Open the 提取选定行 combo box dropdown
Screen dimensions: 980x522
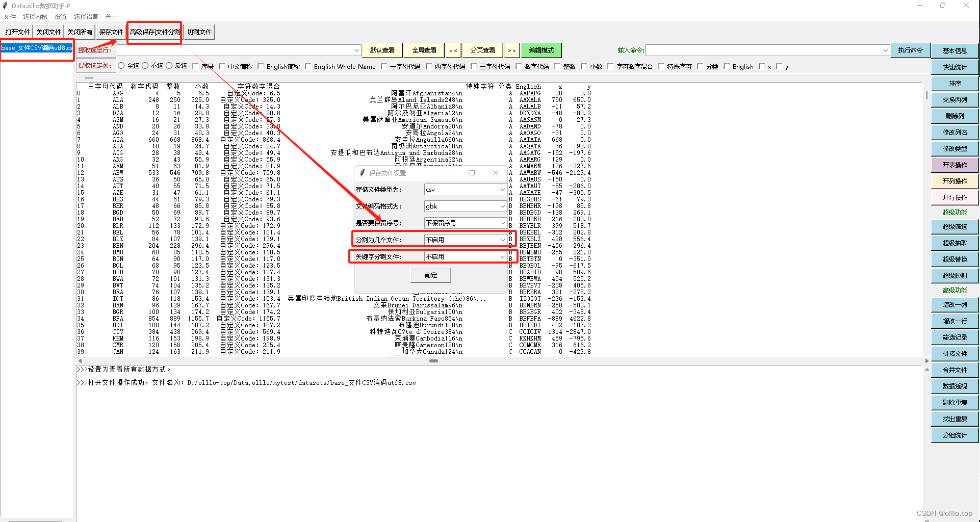point(357,50)
